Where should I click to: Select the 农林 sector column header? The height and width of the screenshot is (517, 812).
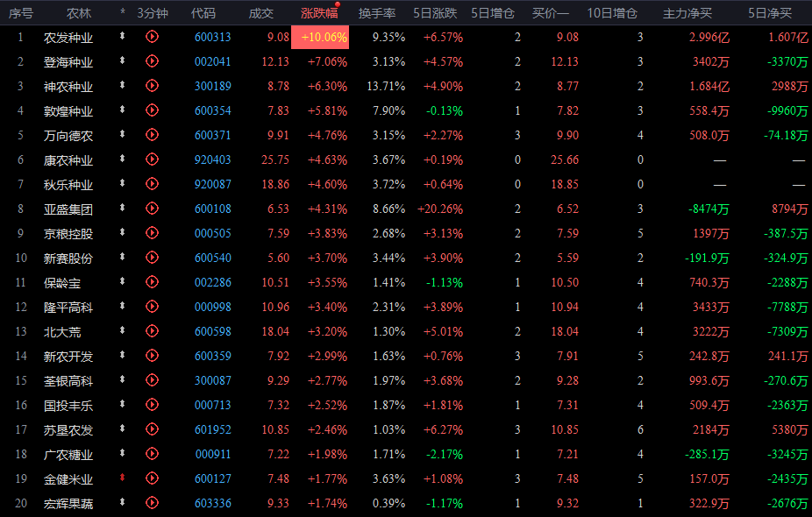click(79, 13)
